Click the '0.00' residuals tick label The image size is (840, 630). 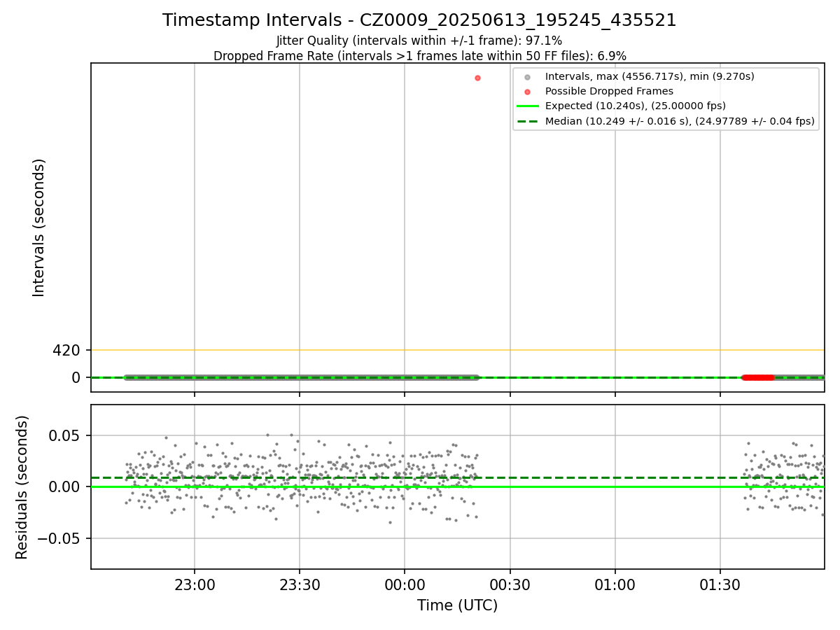click(65, 486)
